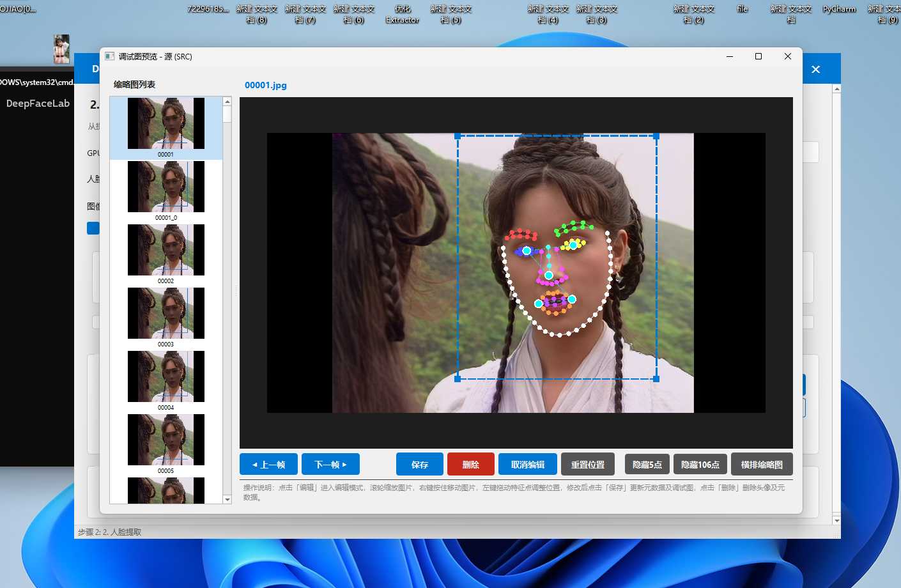Select thumbnail 00001_0 in the list

[166, 190]
